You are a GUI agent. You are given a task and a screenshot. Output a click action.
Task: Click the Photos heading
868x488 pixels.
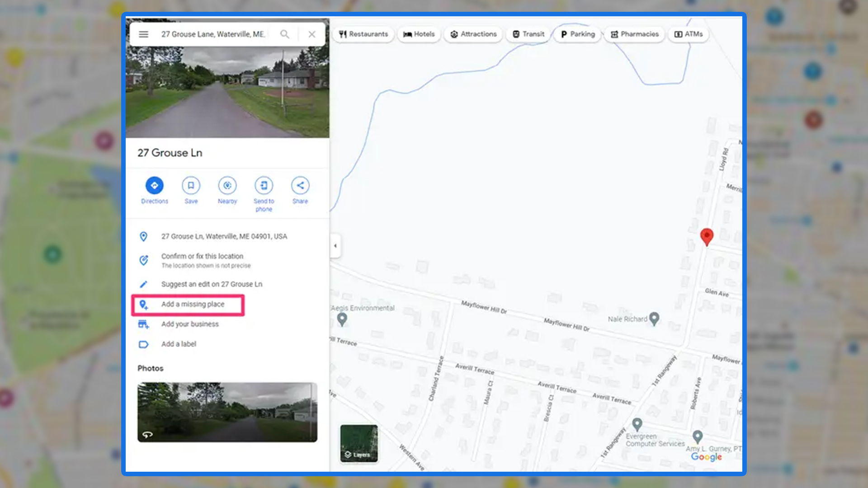(x=151, y=368)
